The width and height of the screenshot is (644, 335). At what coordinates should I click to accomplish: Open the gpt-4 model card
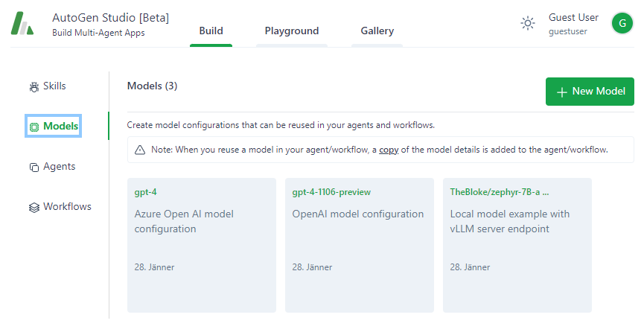point(201,246)
